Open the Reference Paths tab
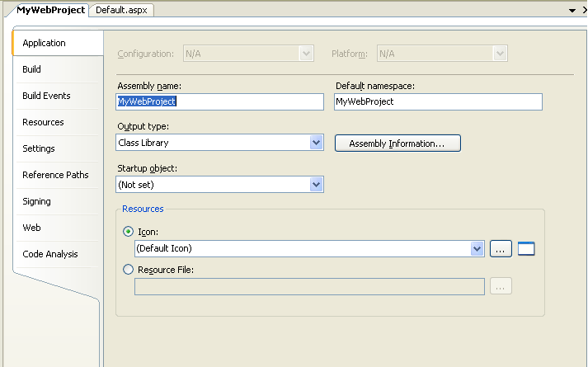The height and width of the screenshot is (367, 588). 55,175
